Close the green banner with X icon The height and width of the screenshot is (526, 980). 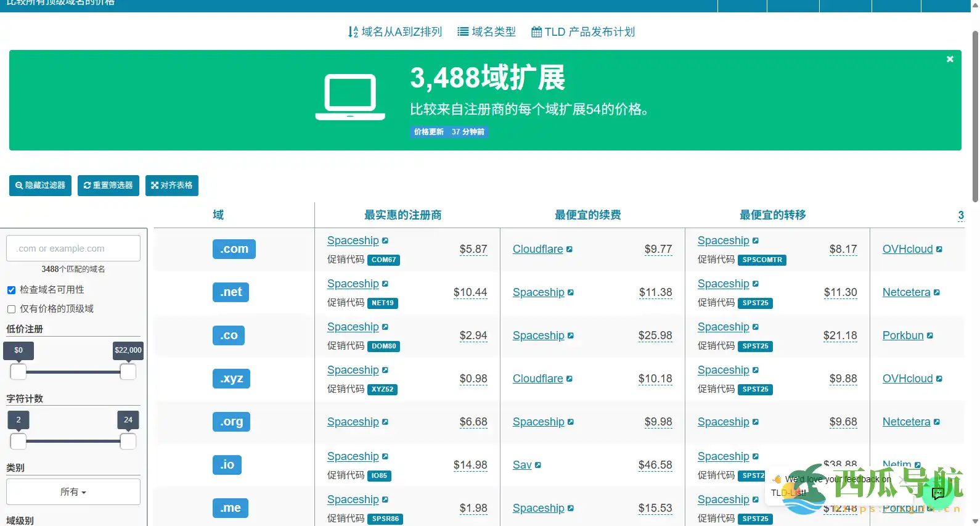click(950, 59)
